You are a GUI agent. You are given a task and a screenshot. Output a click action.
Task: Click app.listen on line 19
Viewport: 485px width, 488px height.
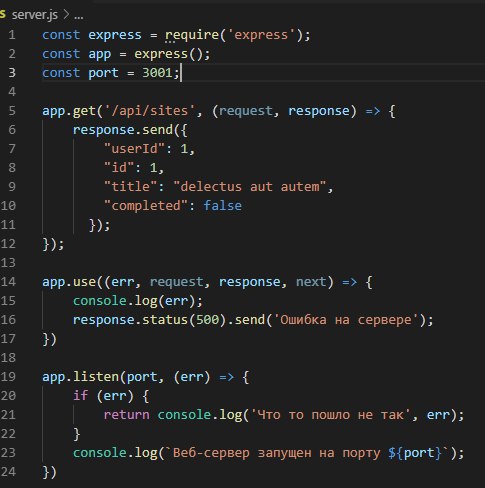coord(80,377)
